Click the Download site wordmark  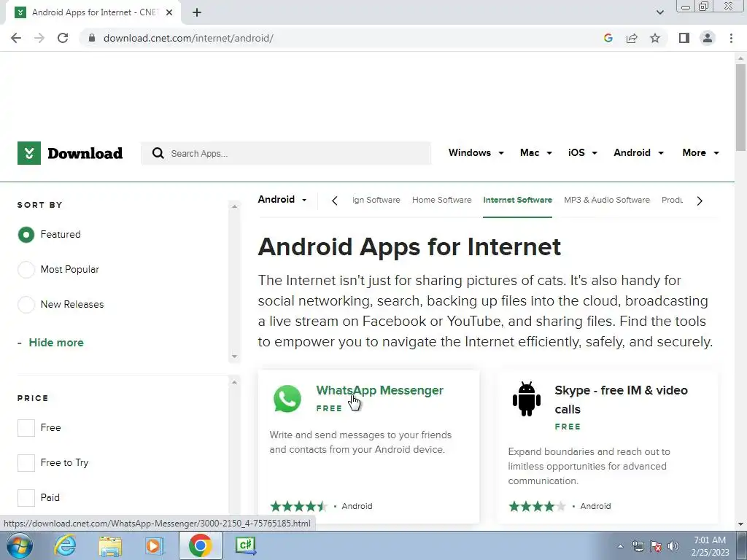point(85,153)
